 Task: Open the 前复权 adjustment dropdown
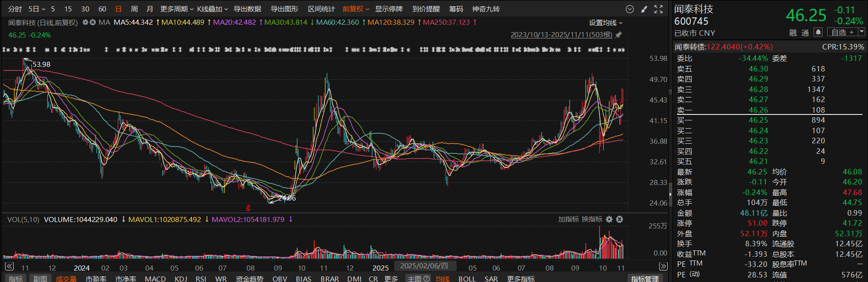355,9
